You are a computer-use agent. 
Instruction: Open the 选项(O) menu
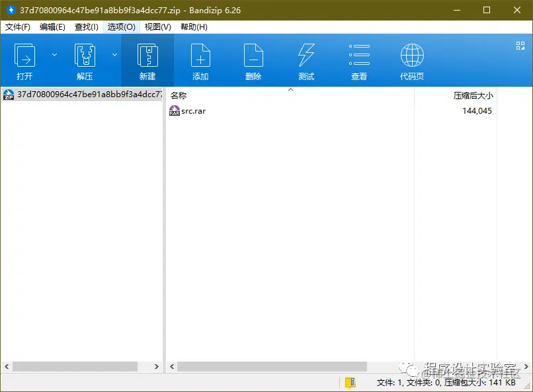pyautogui.click(x=122, y=27)
